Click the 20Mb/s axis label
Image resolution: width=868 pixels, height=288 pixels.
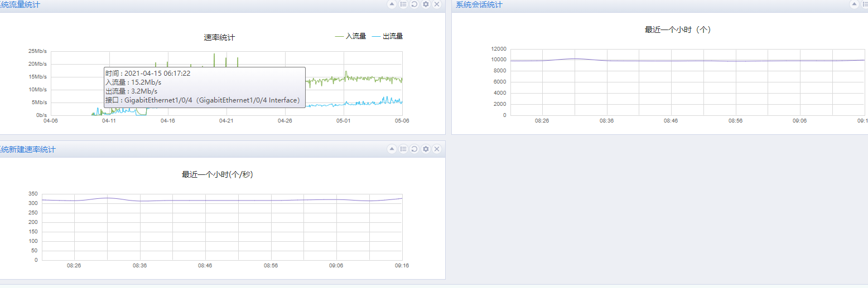point(37,64)
